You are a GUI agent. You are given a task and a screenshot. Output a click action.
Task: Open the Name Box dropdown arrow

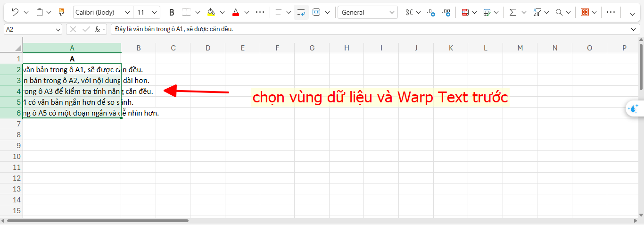pos(58,29)
